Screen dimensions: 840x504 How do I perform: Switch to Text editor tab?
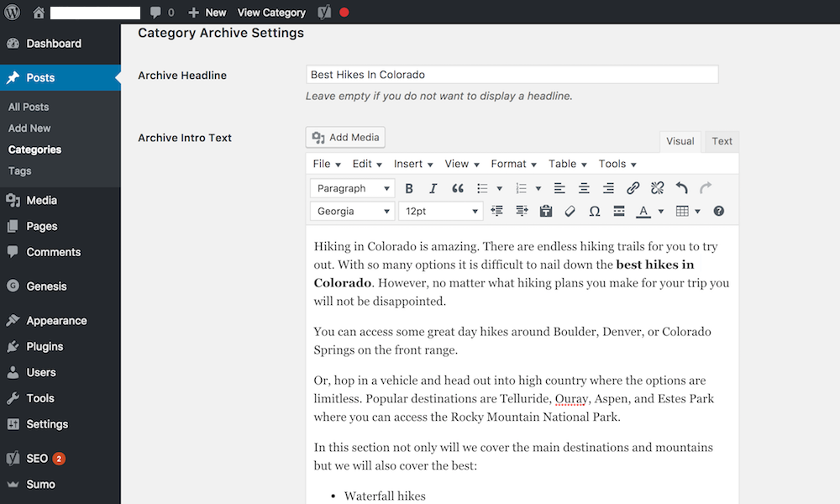coord(722,141)
